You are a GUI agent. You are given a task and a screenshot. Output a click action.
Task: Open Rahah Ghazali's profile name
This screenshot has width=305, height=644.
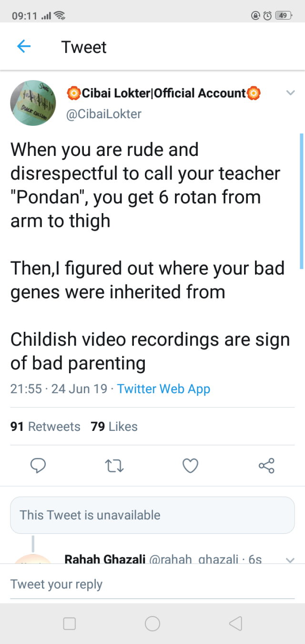(x=105, y=560)
